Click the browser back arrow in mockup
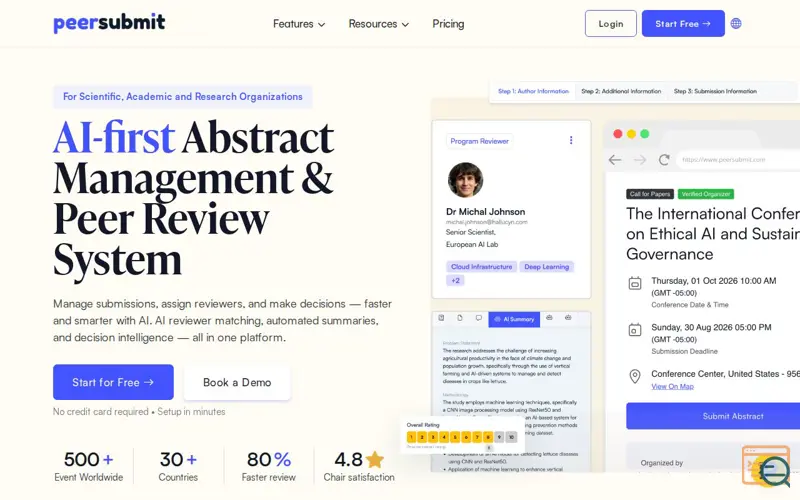Viewport: 800px width, 500px height. [615, 160]
